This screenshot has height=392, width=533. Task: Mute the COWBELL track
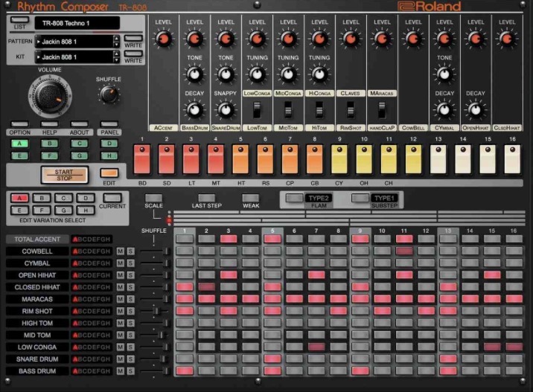(x=121, y=251)
